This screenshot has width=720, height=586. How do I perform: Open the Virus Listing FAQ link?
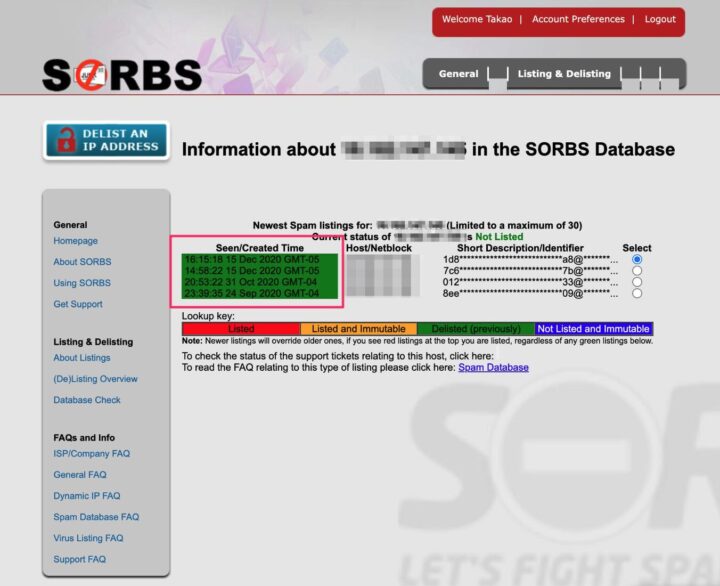click(x=88, y=538)
